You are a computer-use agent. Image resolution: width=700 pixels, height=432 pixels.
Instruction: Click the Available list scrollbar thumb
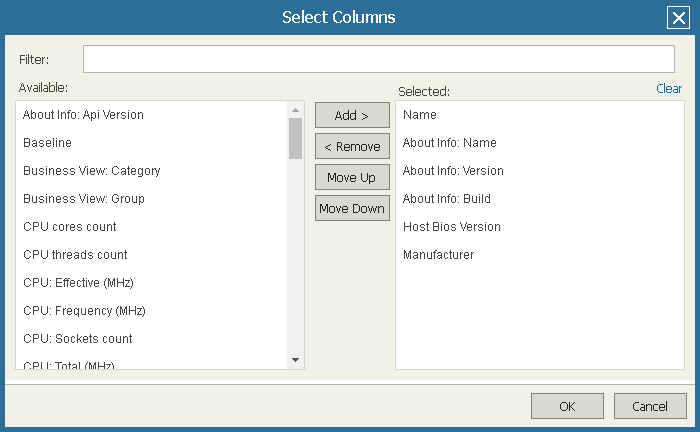tap(295, 138)
